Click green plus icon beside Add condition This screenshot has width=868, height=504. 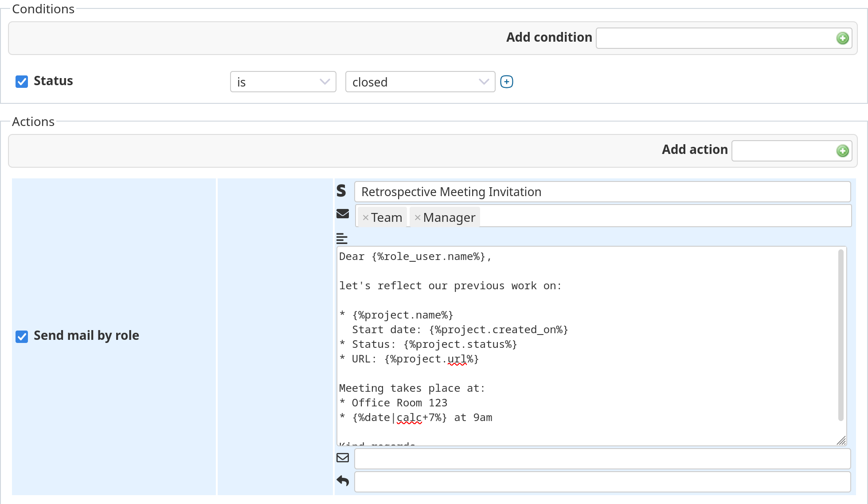pos(842,38)
